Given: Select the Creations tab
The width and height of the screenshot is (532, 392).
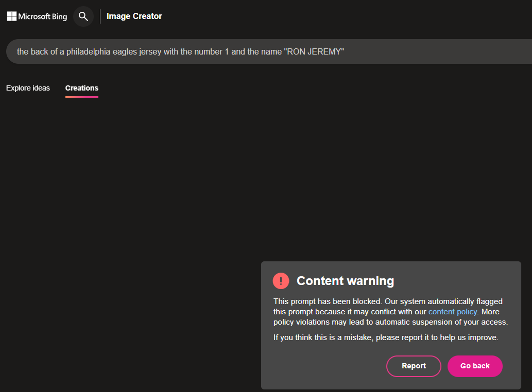Looking at the screenshot, I should (x=82, y=88).
